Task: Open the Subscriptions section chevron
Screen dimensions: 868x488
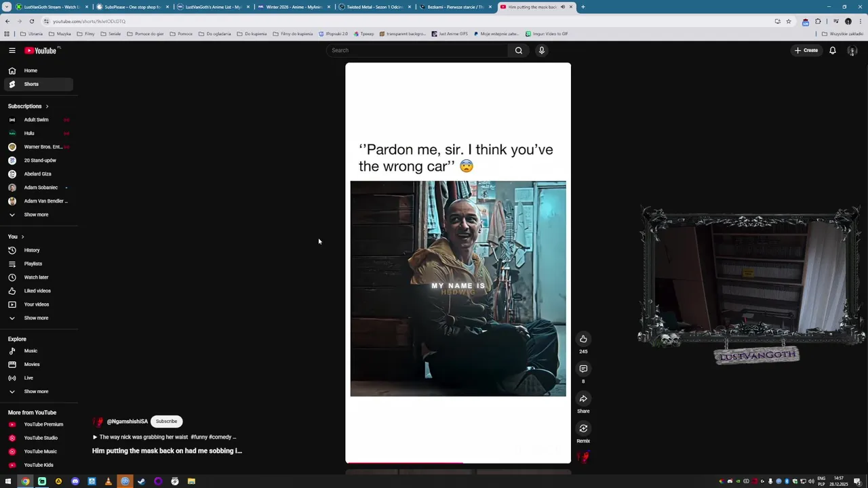Action: [x=47, y=106]
